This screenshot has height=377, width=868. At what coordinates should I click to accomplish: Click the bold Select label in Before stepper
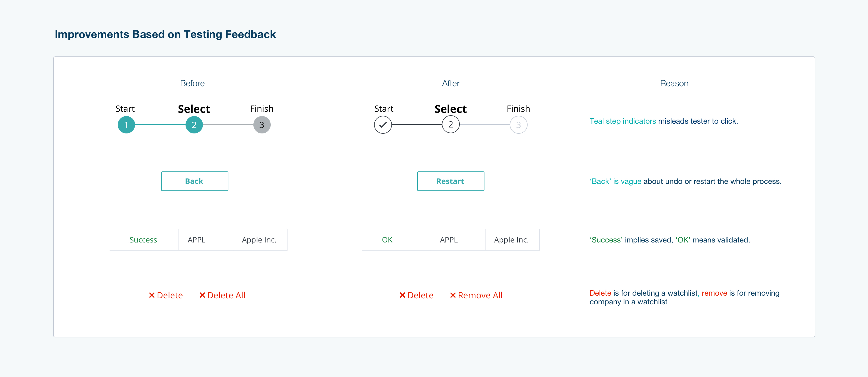coord(194,109)
